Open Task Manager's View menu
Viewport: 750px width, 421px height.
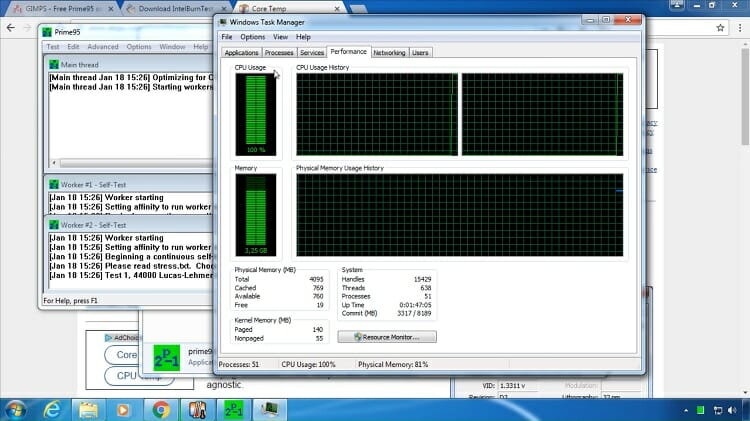click(x=280, y=37)
